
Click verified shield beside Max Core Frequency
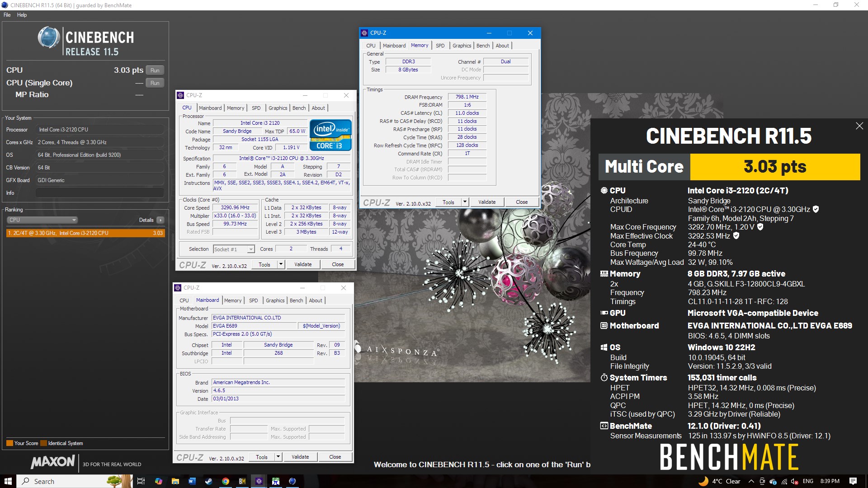click(760, 227)
